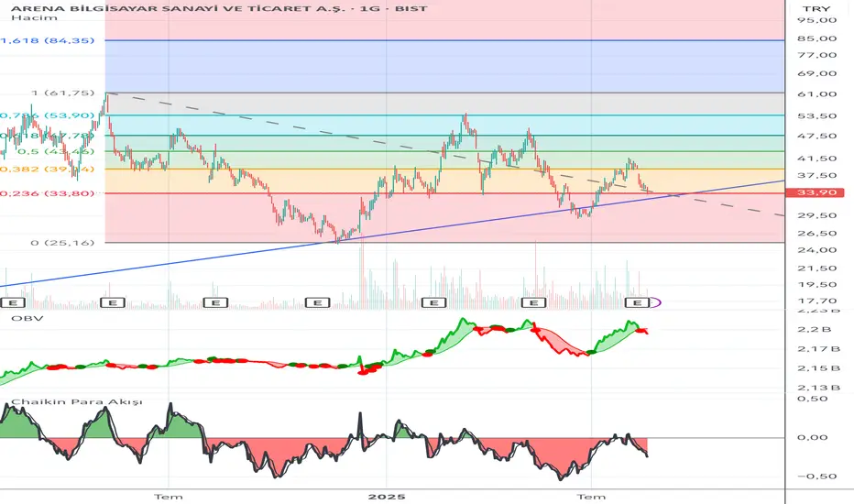Open the earliest E earnings marker on the chart
Screen dimensions: 854x504
13,302
